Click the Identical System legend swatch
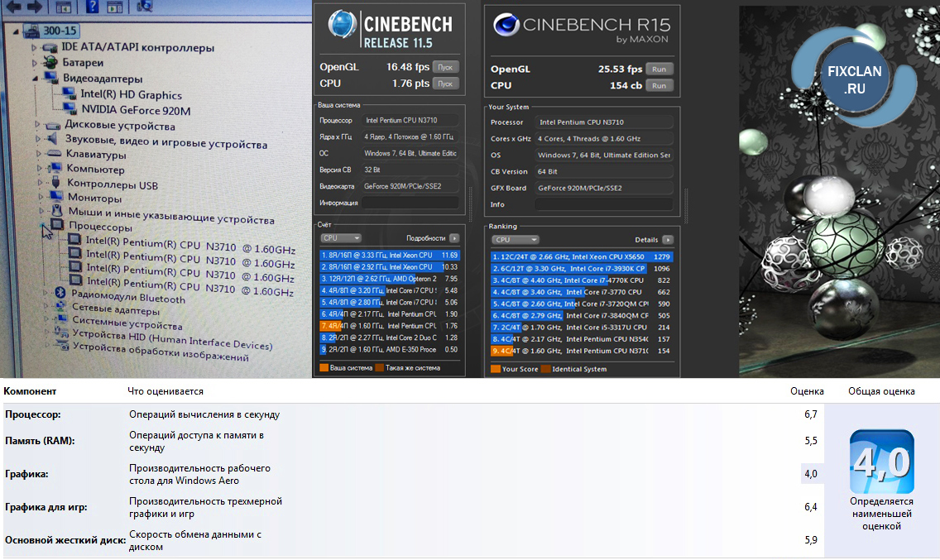 545,369
